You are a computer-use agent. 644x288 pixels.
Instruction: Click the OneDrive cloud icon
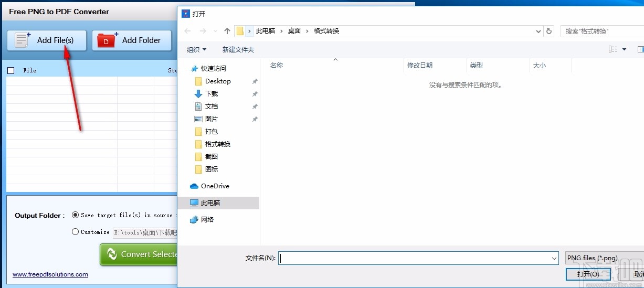point(194,186)
